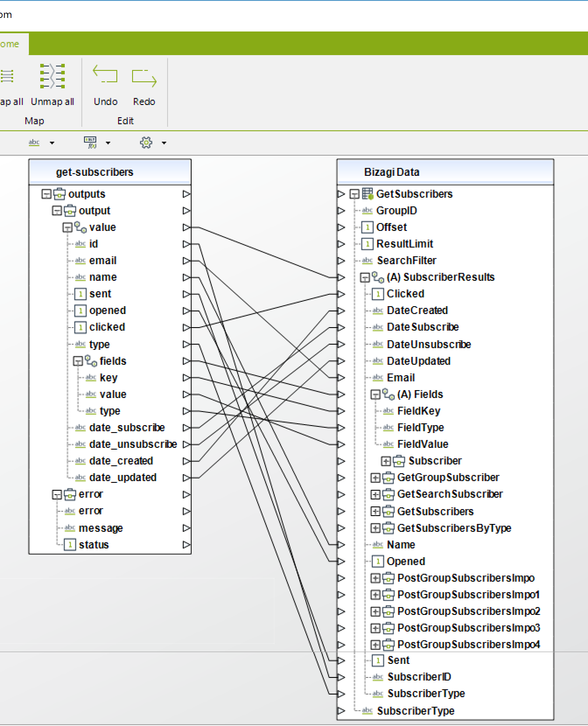Collapse the GetSubscribers root in Bizagi Data
This screenshot has height=726, width=588.
tap(354, 194)
